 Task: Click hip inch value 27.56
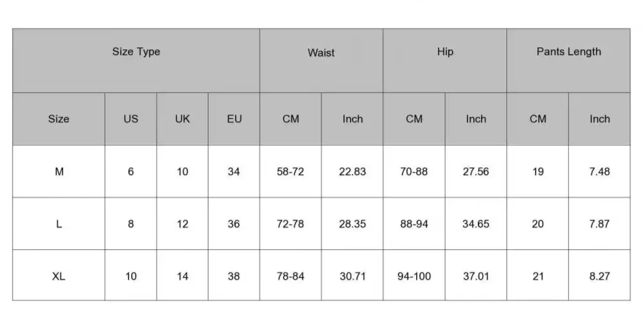click(x=476, y=171)
